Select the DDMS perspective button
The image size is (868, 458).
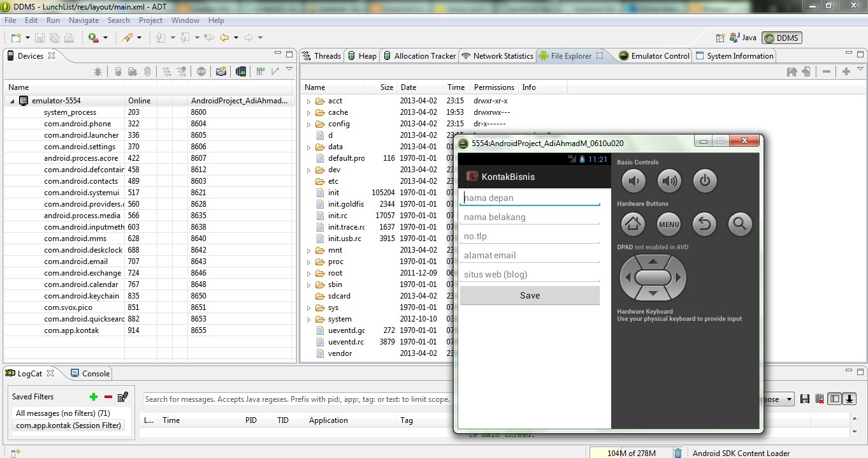[781, 38]
